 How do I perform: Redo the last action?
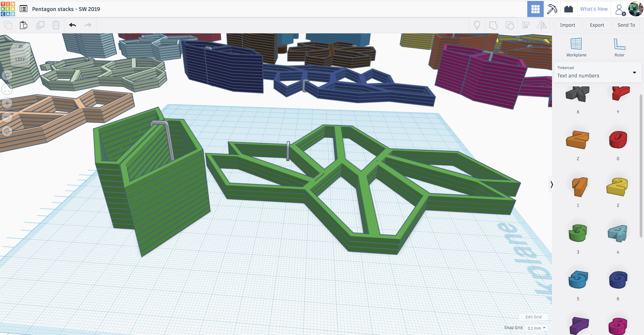[x=88, y=25]
